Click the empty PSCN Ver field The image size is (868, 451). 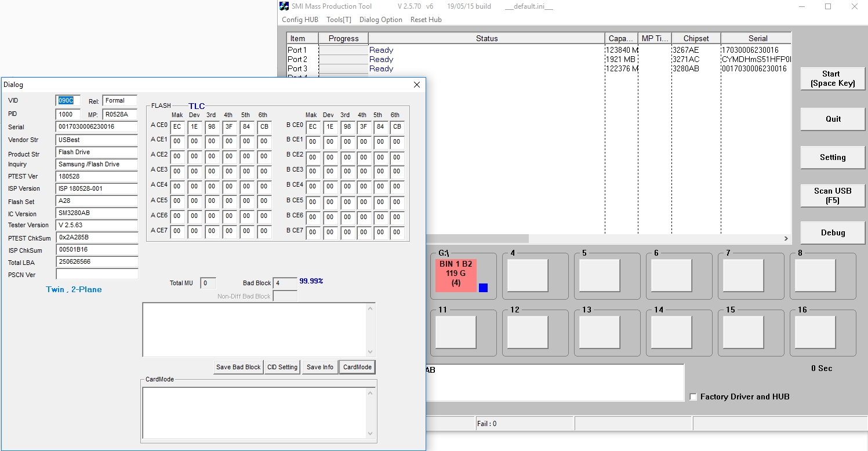point(97,274)
